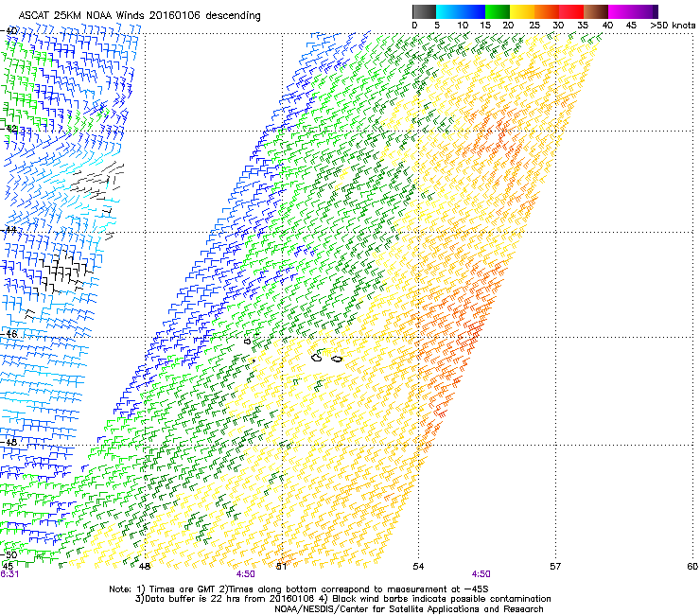700x615 pixels.
Task: Click the green 15-20 knots legend segment
Action: 498,11
